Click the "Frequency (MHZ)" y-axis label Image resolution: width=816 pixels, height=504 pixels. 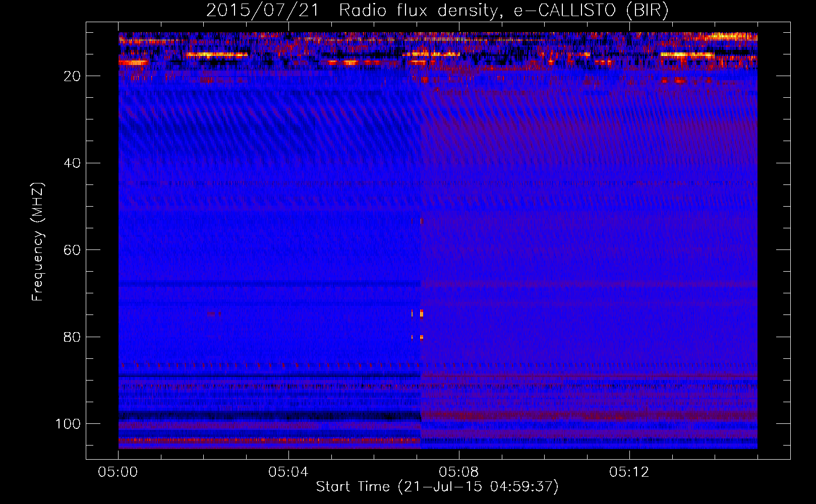(38, 241)
